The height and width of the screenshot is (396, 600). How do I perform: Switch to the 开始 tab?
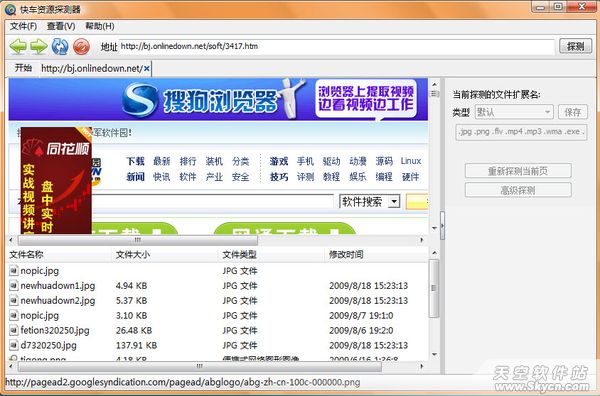pos(23,68)
